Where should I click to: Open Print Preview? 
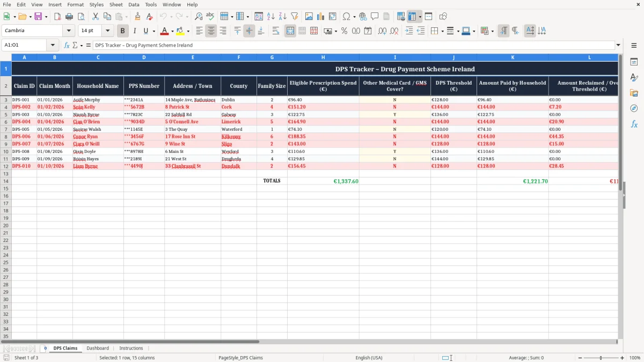pos(81,17)
